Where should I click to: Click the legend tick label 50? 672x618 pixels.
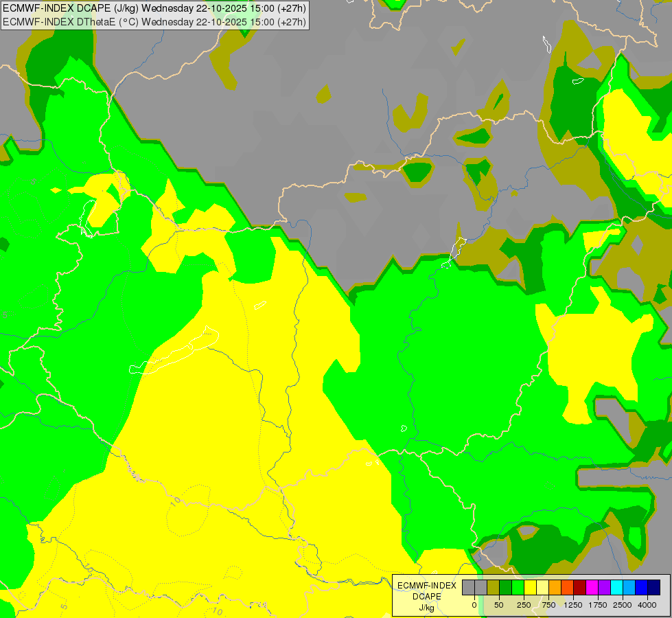499,605
